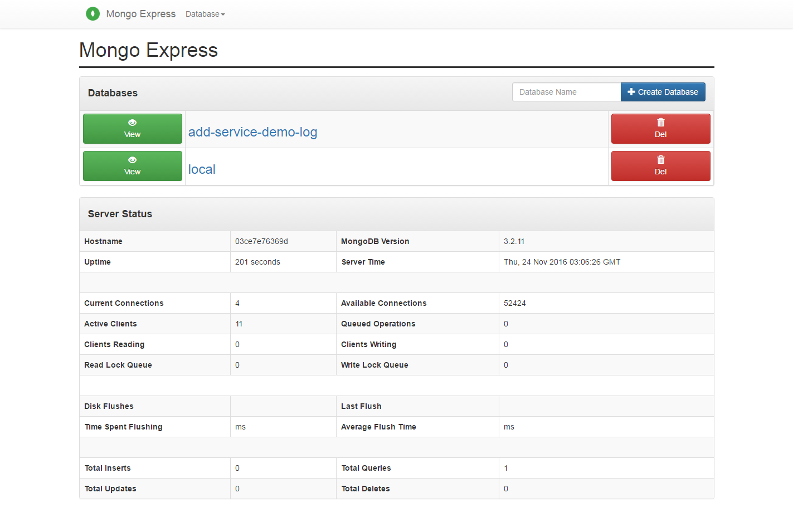Click the Available Connections value 52424

tap(514, 303)
